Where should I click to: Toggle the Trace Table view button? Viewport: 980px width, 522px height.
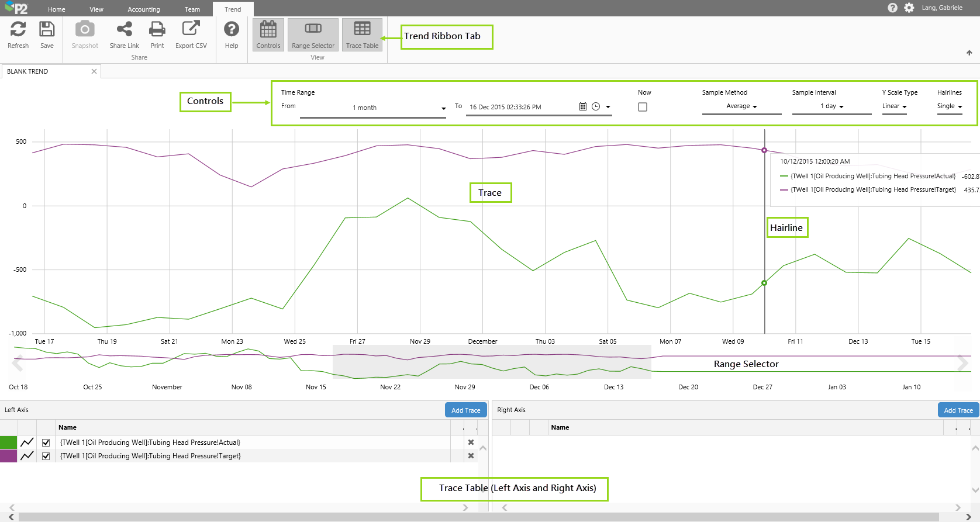click(x=362, y=34)
